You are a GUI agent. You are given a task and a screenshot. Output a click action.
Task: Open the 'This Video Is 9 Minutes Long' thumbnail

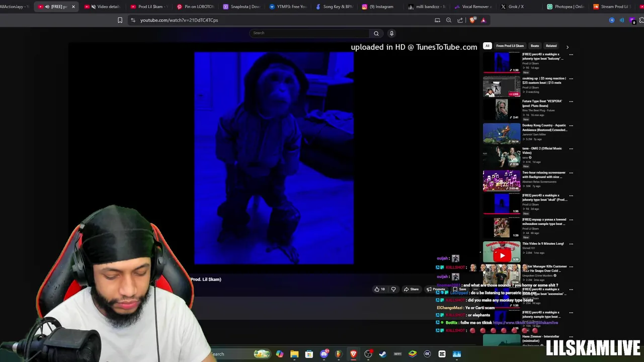coord(502,252)
